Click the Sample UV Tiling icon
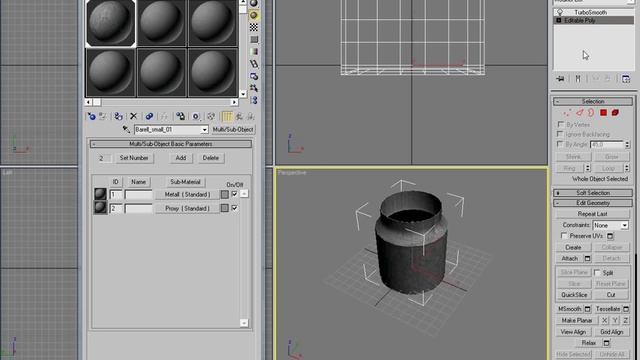640x360 pixels. click(x=254, y=40)
